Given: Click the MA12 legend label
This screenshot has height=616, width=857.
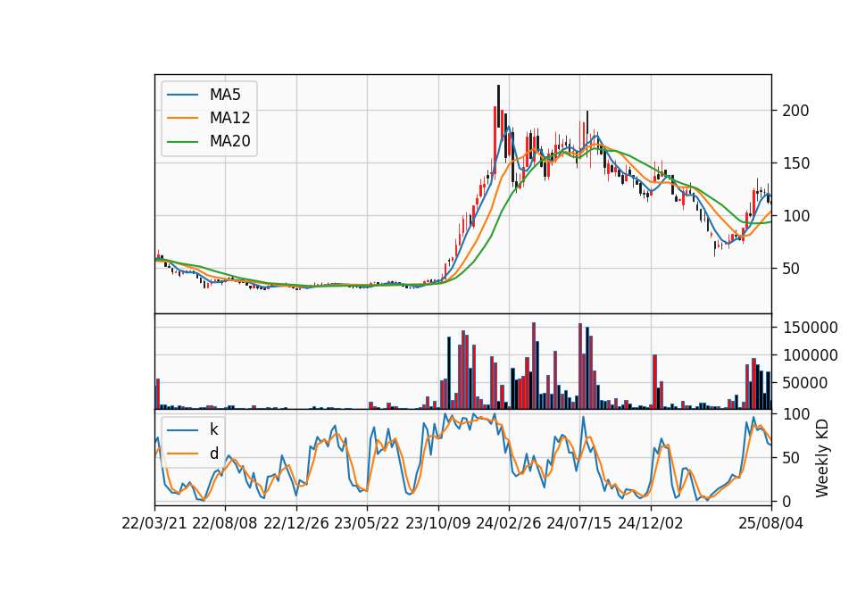Looking at the screenshot, I should [x=229, y=118].
